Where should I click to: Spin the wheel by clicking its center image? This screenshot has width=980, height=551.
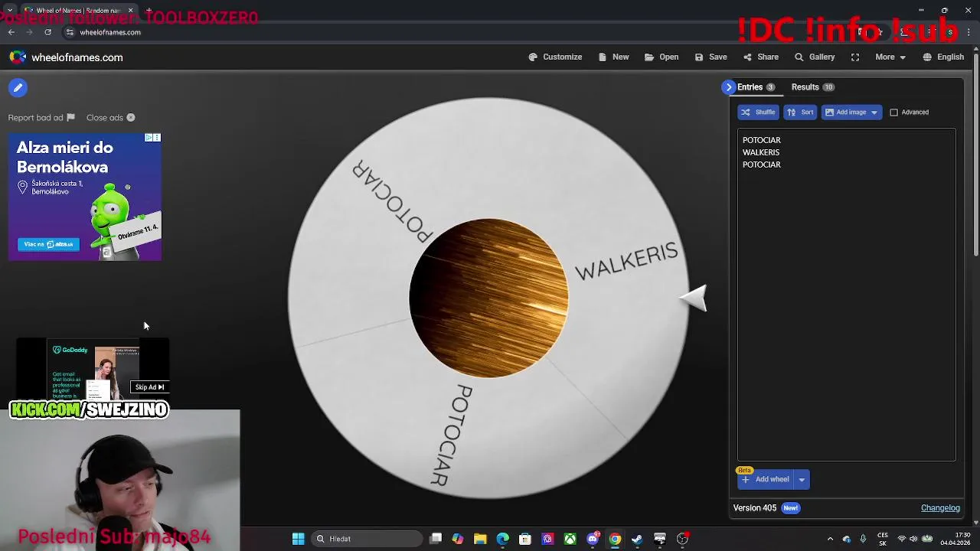(x=488, y=298)
